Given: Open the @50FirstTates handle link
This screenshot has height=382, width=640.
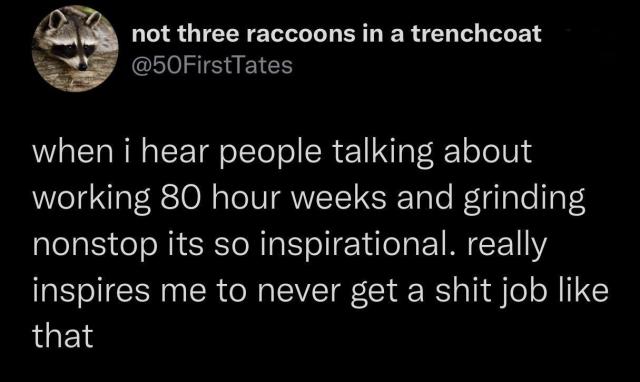Looking at the screenshot, I should pos(212,65).
